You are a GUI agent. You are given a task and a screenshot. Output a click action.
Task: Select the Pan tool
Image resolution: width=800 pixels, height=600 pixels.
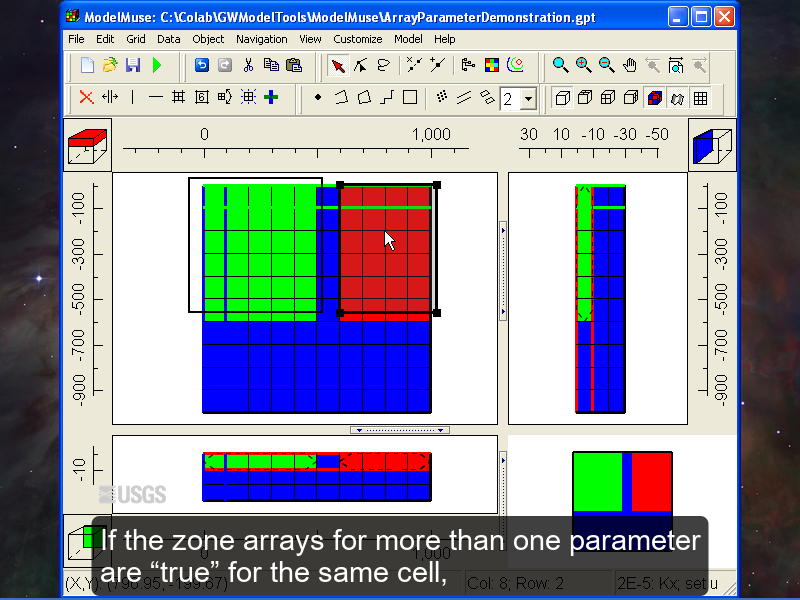[630, 65]
